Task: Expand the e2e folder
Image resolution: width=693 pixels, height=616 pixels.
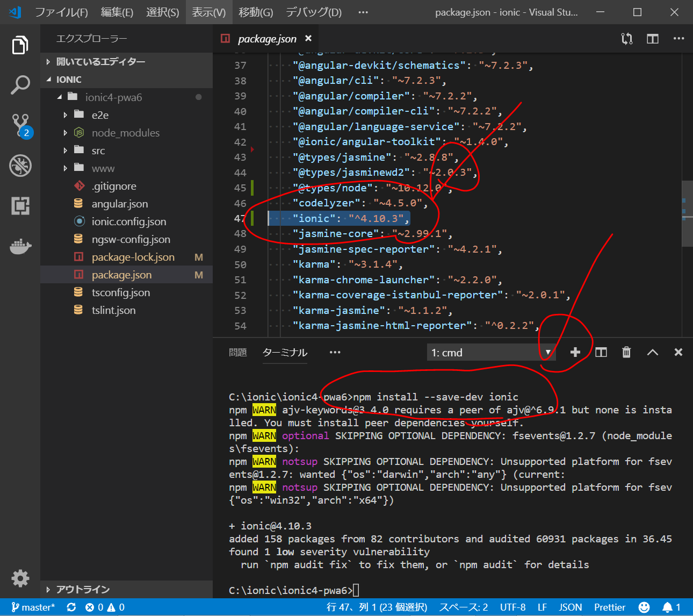Action: 127,115
